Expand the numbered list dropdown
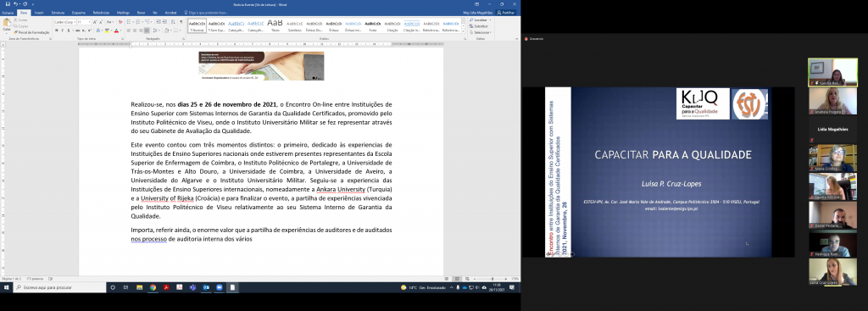This screenshot has width=868, height=311. coord(142,22)
